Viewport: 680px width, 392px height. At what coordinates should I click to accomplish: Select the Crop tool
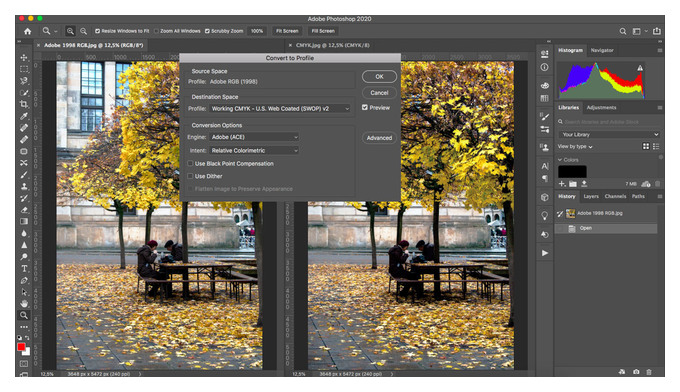coord(24,104)
